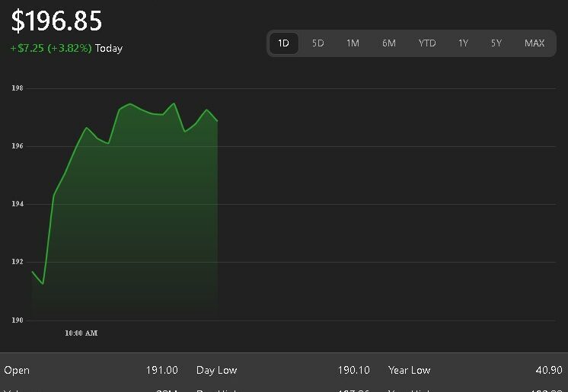
Task: Switch to the 5D chart range
Action: 318,43
